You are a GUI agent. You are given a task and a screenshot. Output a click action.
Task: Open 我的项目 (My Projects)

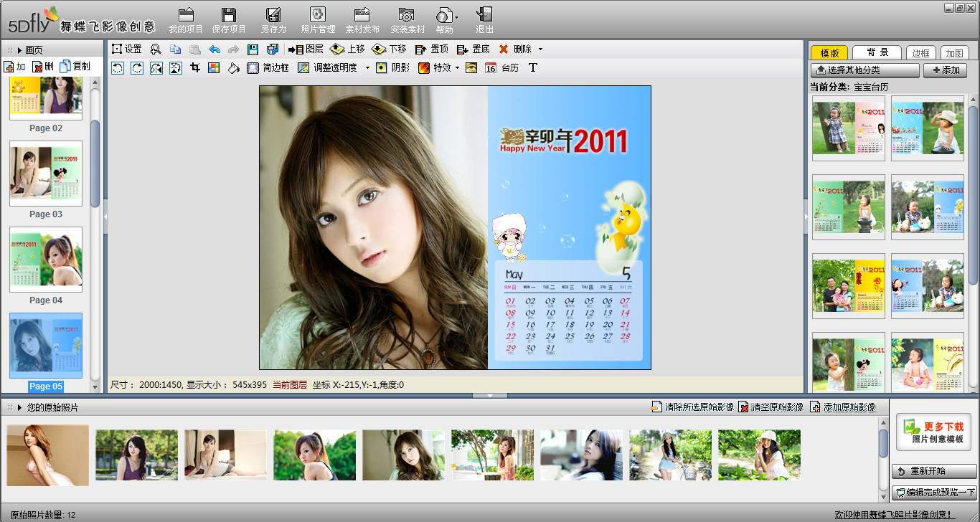(186, 20)
